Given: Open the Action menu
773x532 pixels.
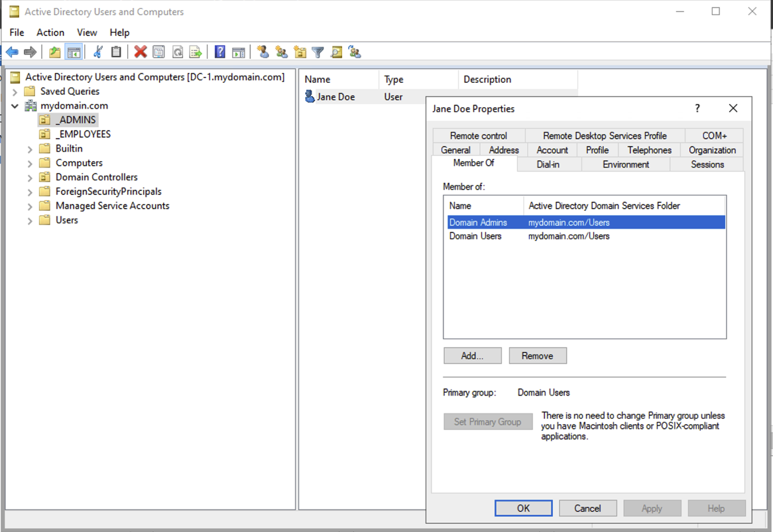Looking at the screenshot, I should pyautogui.click(x=50, y=32).
